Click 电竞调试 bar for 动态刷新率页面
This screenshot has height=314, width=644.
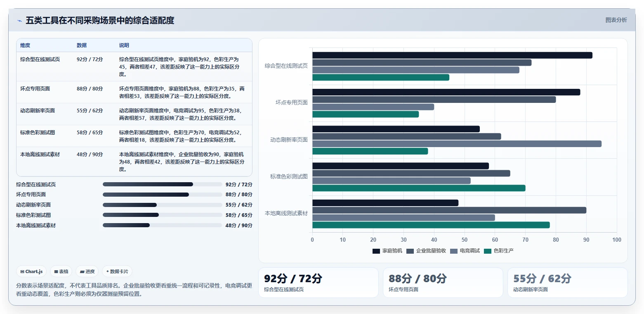457,144
